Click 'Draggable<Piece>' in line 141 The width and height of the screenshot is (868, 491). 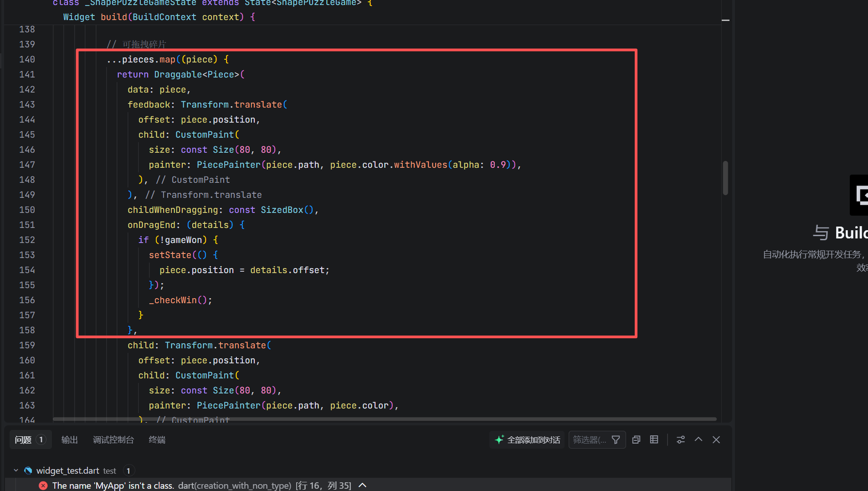(196, 74)
